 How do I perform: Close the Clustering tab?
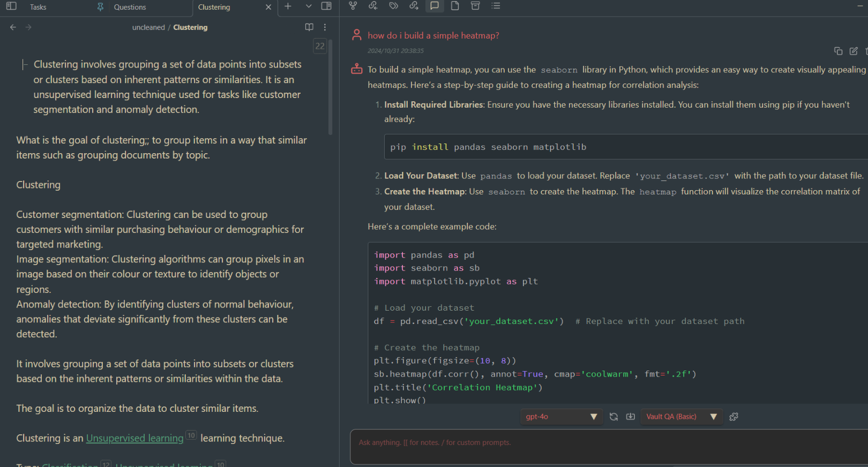(x=268, y=7)
